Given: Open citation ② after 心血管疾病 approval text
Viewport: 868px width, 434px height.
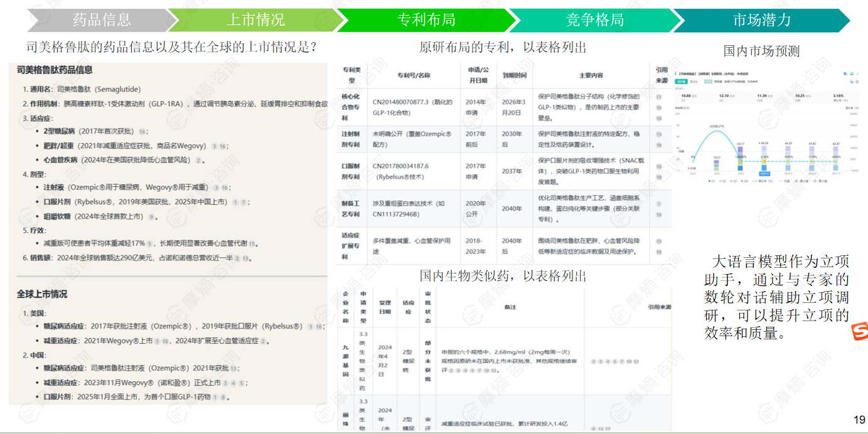Looking at the screenshot, I should (x=199, y=160).
